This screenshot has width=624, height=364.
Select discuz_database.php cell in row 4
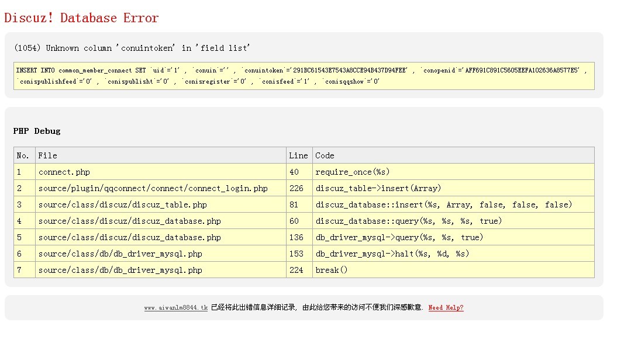161,221
